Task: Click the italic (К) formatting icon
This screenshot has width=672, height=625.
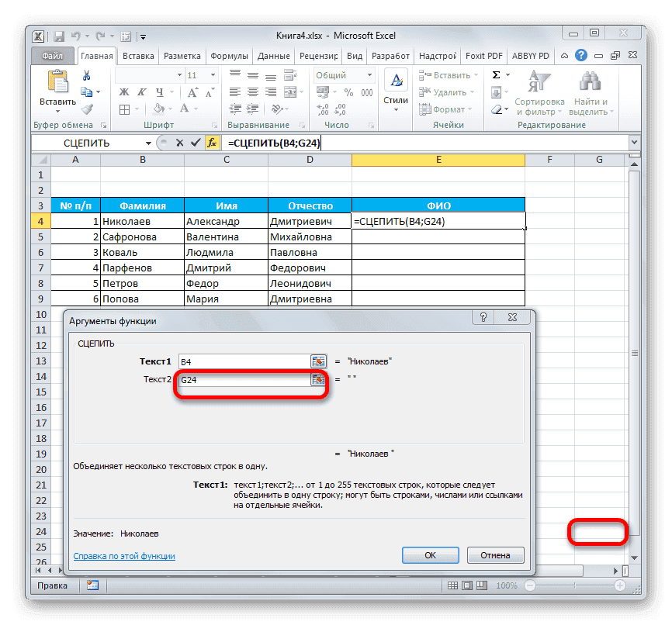Action: pos(140,91)
